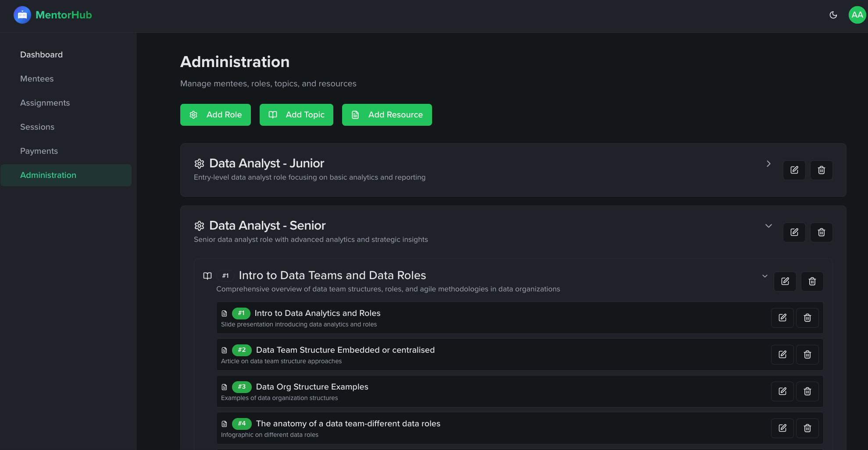Click book icon beside Intro to Data Teams
The image size is (868, 450).
(207, 276)
